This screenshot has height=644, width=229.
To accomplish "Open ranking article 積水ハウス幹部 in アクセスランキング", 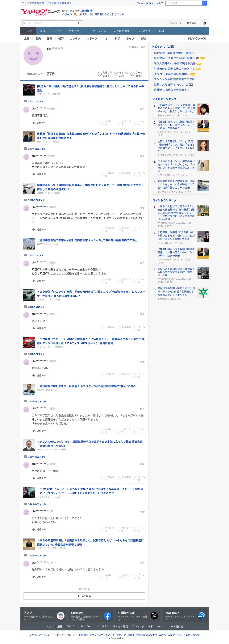I will (176, 125).
